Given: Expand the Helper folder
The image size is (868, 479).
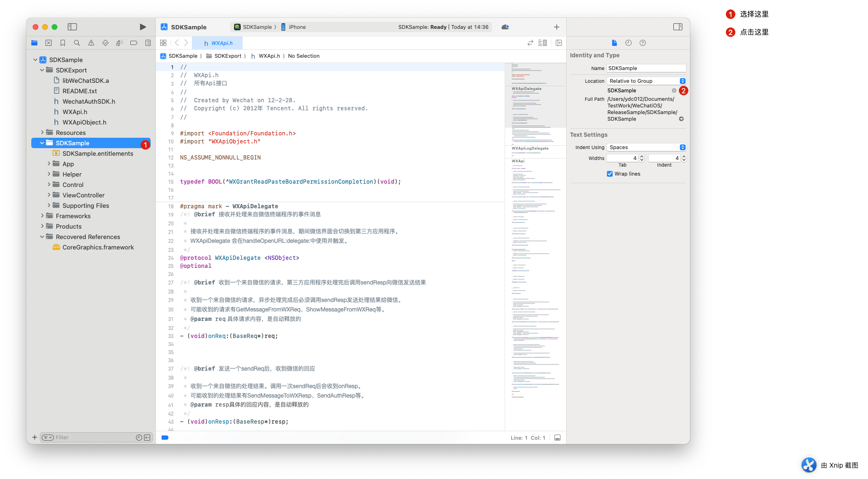Looking at the screenshot, I should coord(49,174).
